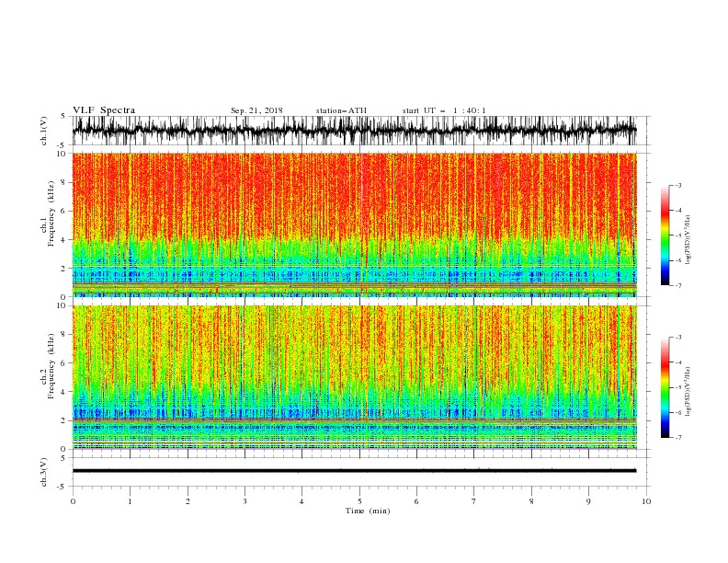Screen dimensions: 728x563
Task: Click inside the ch.2 spectrogram panel
Action: (354, 377)
